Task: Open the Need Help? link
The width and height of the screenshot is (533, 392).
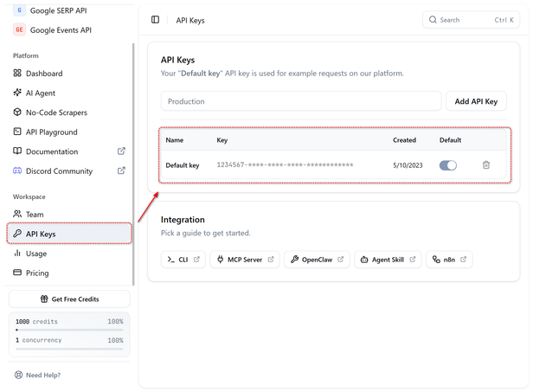Action: click(43, 375)
